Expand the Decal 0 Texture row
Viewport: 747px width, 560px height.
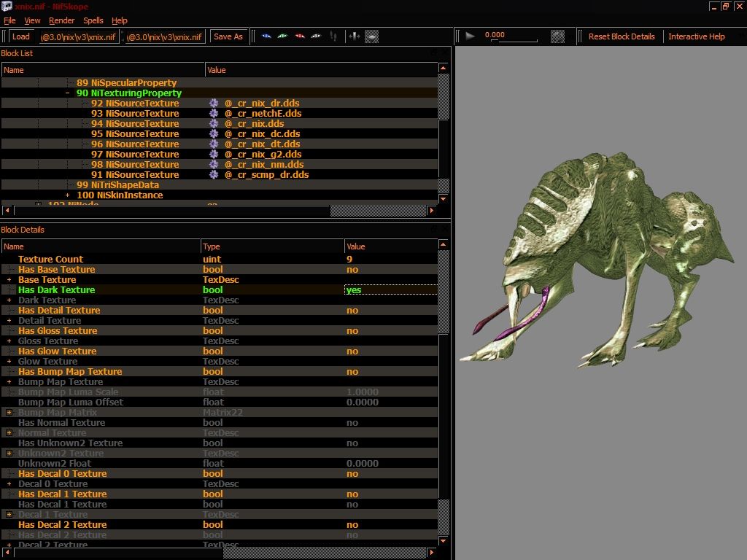pos(9,484)
